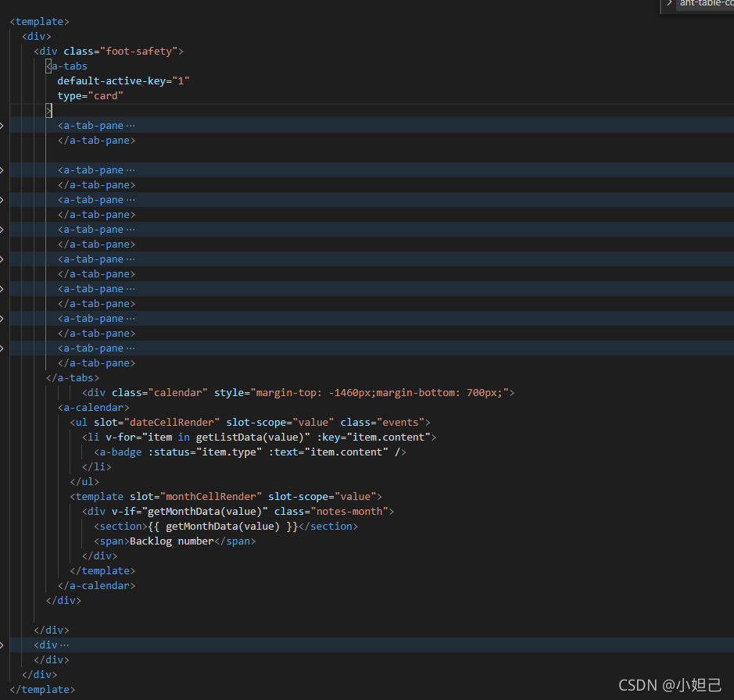Click the class="notes-month" attribute

click(331, 512)
